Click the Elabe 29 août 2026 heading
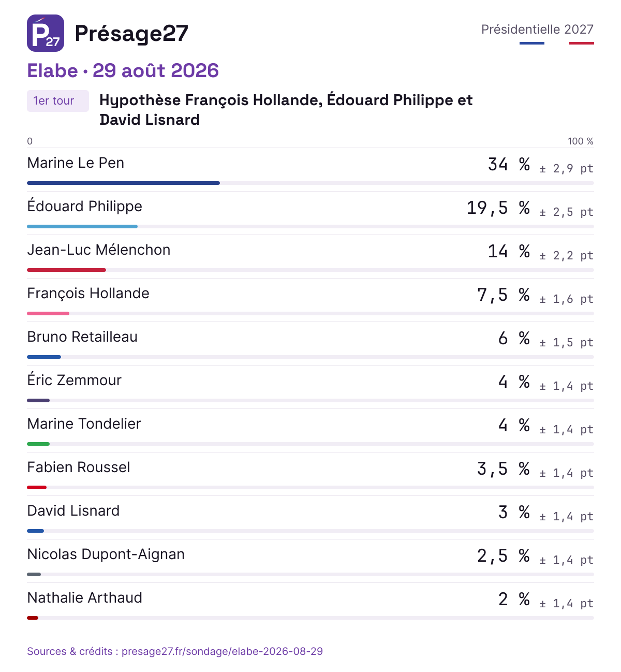The image size is (621, 672). point(123,71)
